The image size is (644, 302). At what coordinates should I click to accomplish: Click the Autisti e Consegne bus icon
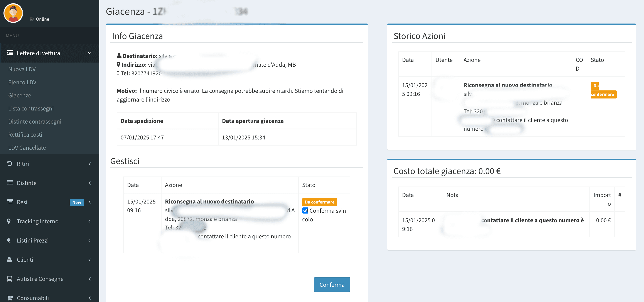tap(10, 278)
